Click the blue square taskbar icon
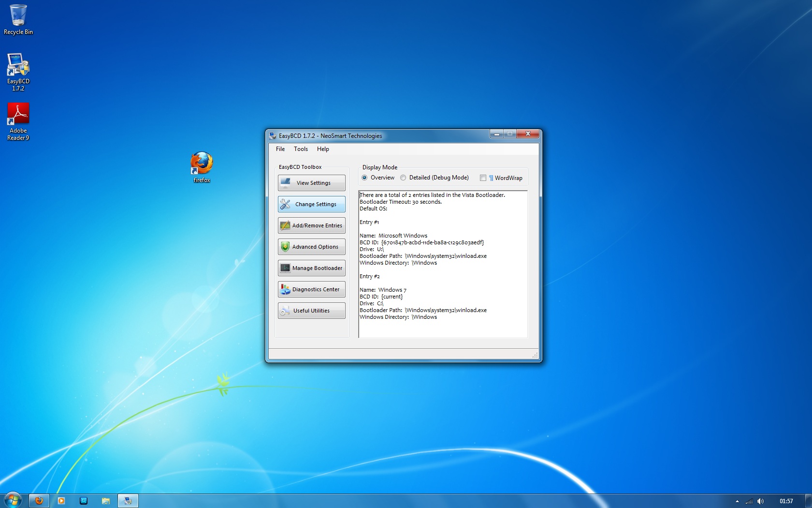Screen dimensions: 812x508 [x=84, y=501]
